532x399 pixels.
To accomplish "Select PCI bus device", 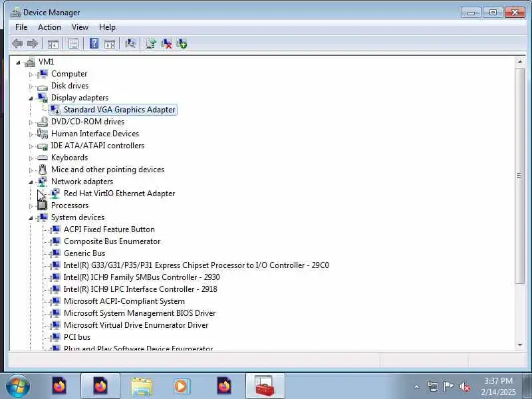I will (x=77, y=337).
